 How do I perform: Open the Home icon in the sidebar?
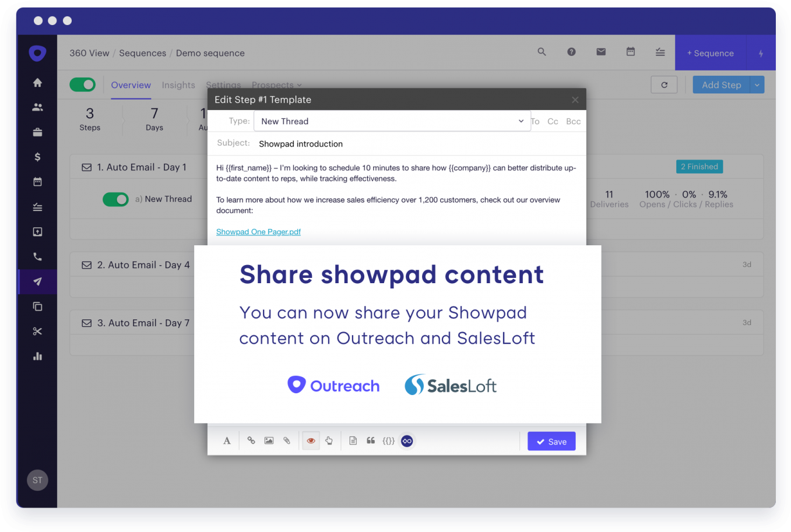37,83
